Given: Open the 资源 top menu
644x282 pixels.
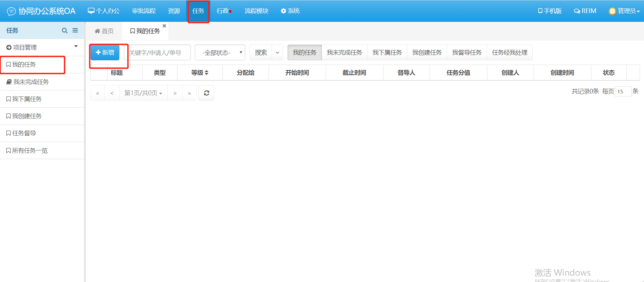Looking at the screenshot, I should 174,11.
